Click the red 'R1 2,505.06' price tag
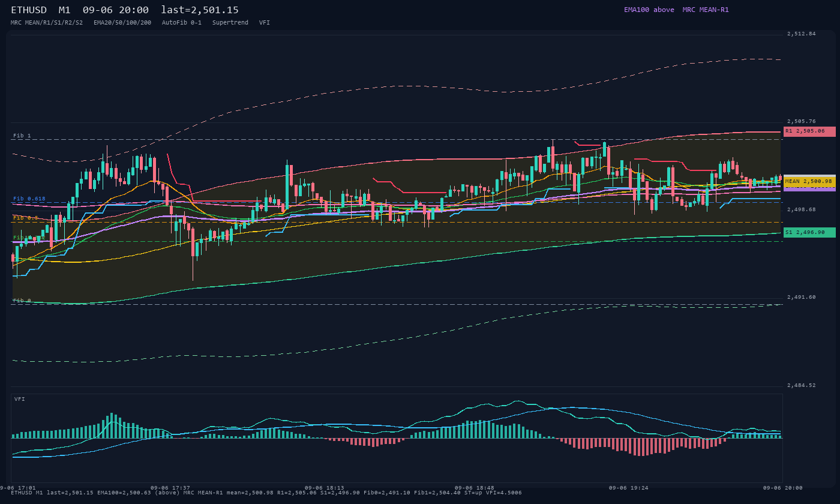Image resolution: width=840 pixels, height=504 pixels. coord(809,131)
